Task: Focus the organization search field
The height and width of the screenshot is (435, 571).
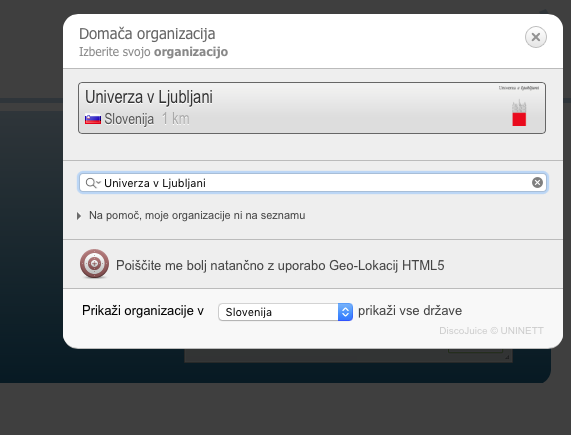Action: [312, 182]
